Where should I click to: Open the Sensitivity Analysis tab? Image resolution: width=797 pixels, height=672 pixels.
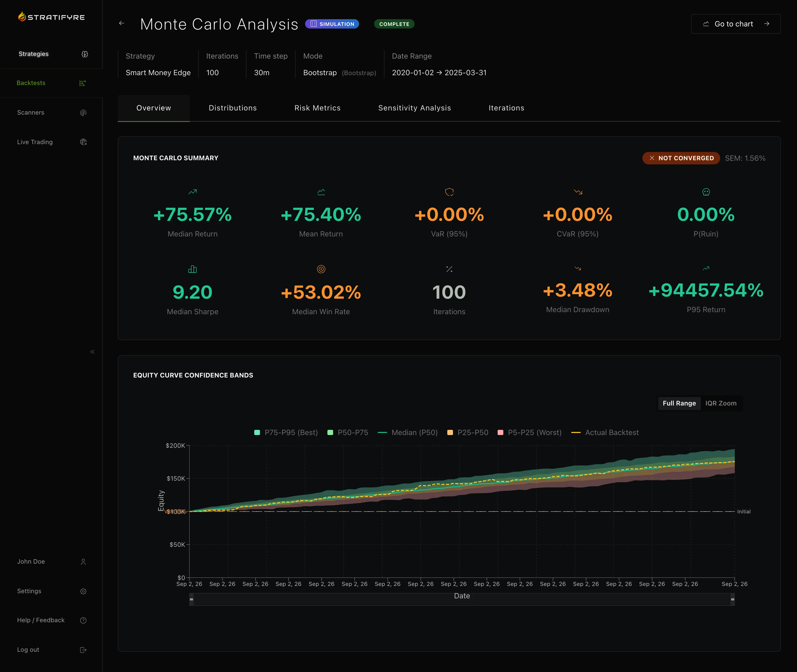click(x=414, y=108)
